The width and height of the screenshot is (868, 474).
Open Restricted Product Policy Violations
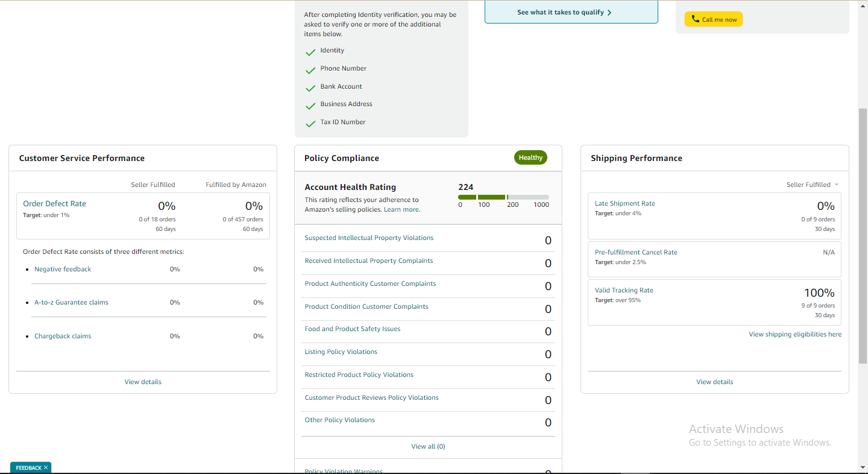coord(359,374)
